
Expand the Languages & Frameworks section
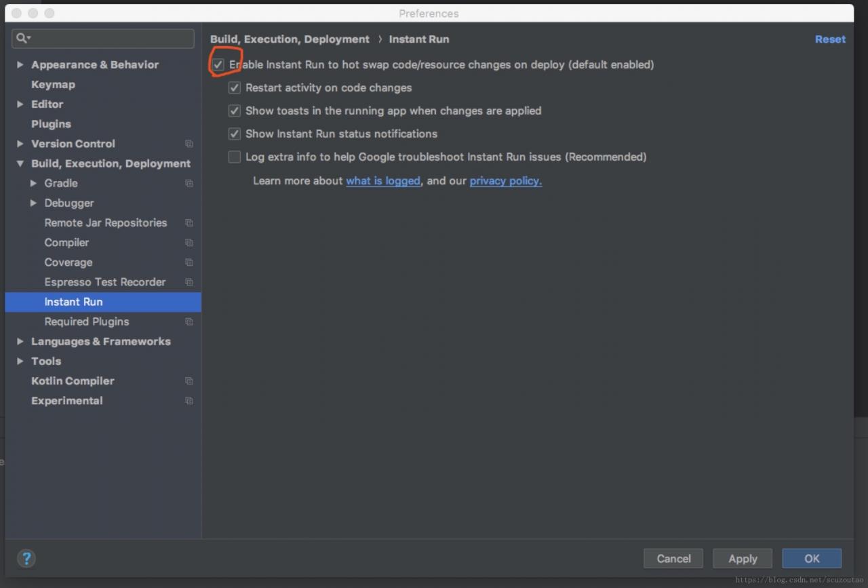coord(20,341)
